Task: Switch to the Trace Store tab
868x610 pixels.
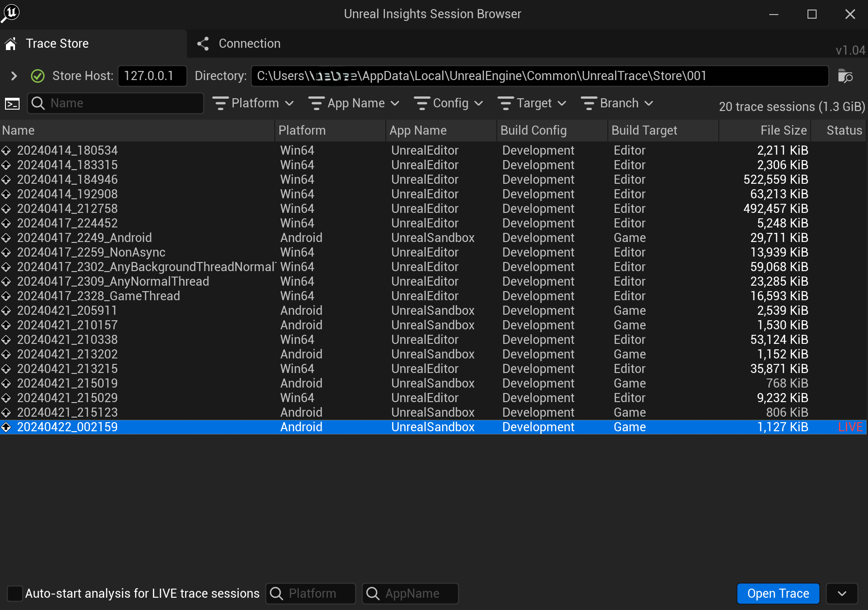Action: tap(93, 44)
